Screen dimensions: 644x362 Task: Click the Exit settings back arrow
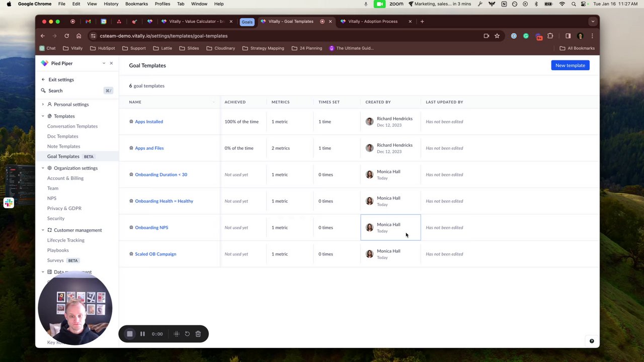tap(43, 79)
